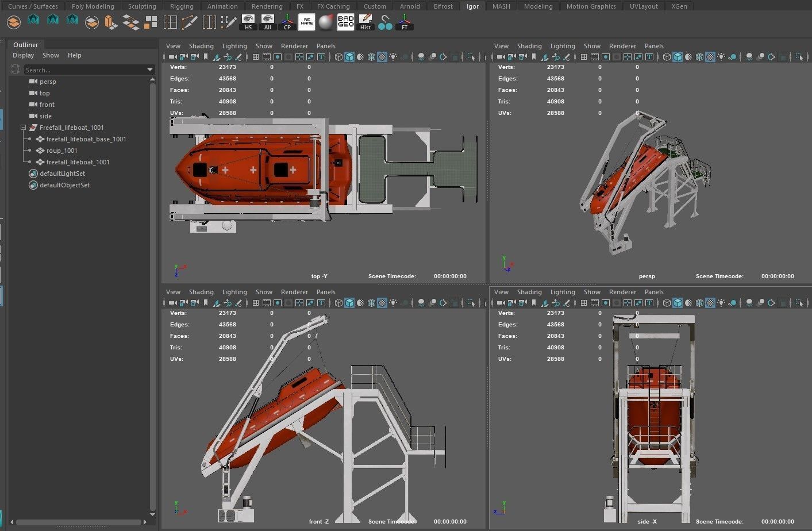Open Panels menu in top view panel

tap(326, 46)
